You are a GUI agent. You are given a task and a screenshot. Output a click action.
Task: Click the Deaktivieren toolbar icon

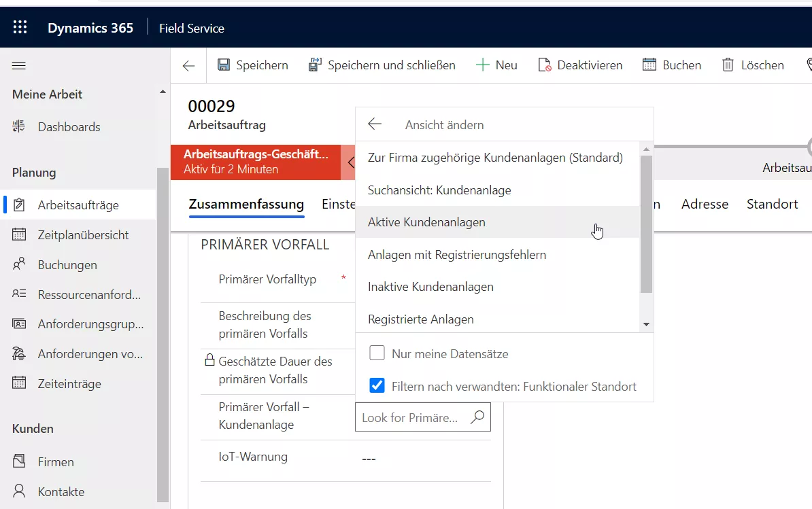pyautogui.click(x=544, y=65)
